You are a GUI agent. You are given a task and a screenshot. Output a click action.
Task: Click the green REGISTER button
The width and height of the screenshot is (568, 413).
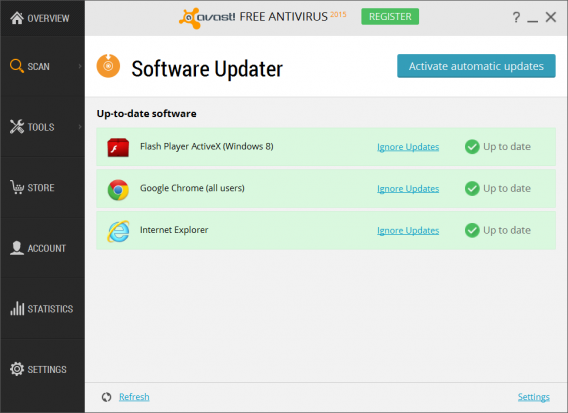[390, 16]
